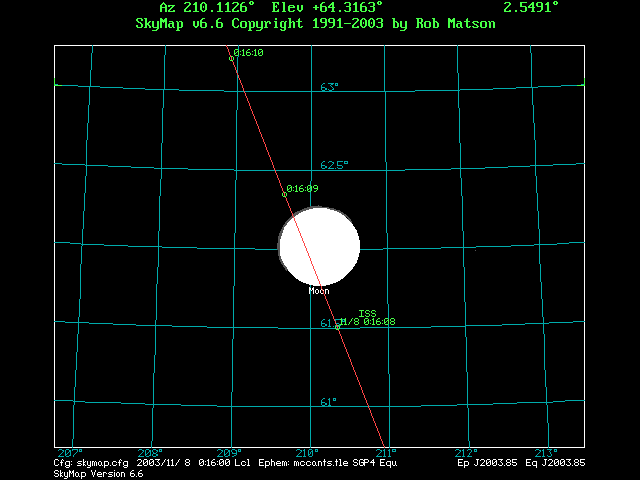Click the 62.5° elevation grid label
This screenshot has height=480, width=640.
pos(333,165)
